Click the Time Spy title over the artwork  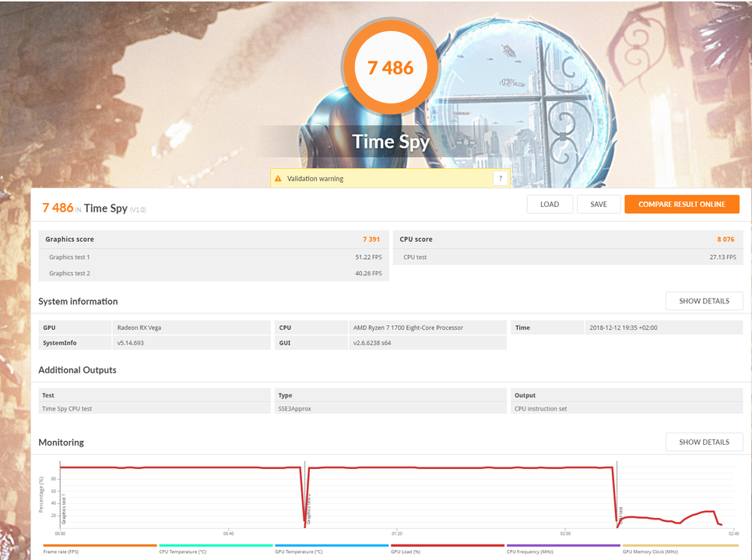pyautogui.click(x=390, y=142)
